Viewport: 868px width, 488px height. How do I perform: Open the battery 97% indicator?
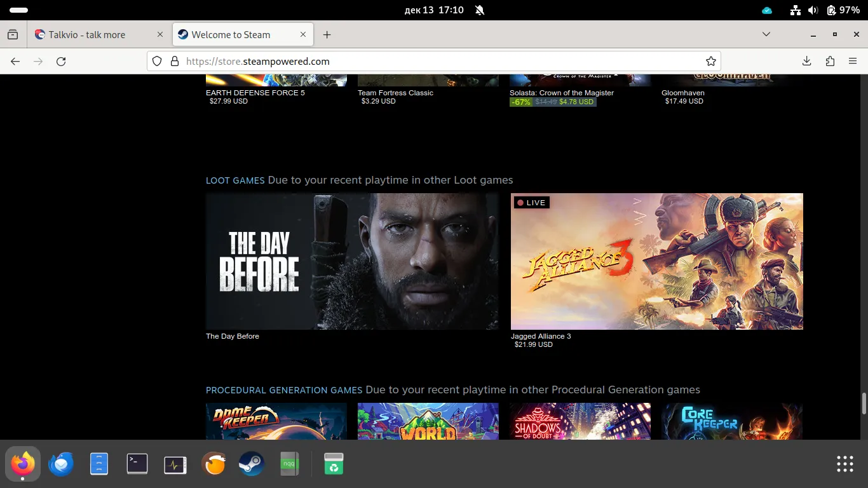click(843, 10)
